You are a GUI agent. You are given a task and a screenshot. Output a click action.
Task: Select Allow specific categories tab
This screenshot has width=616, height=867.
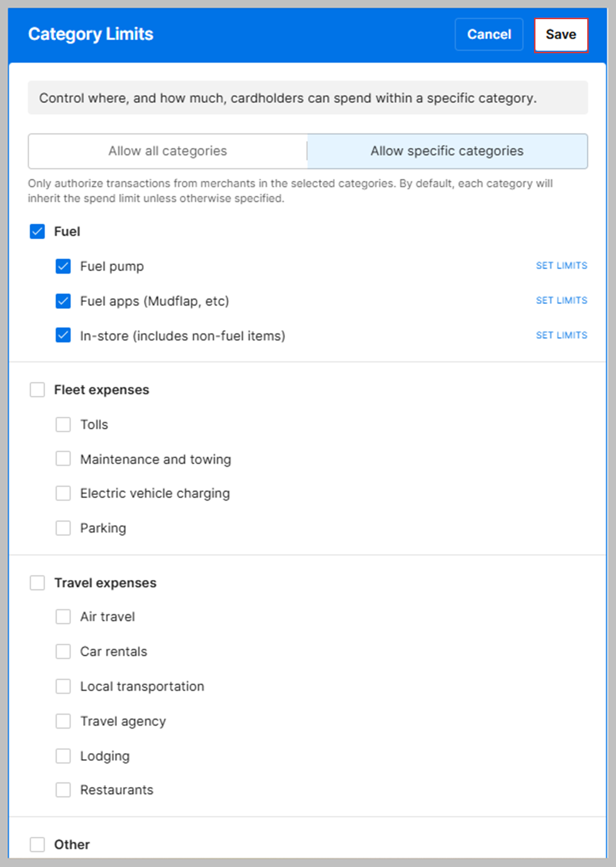click(447, 151)
